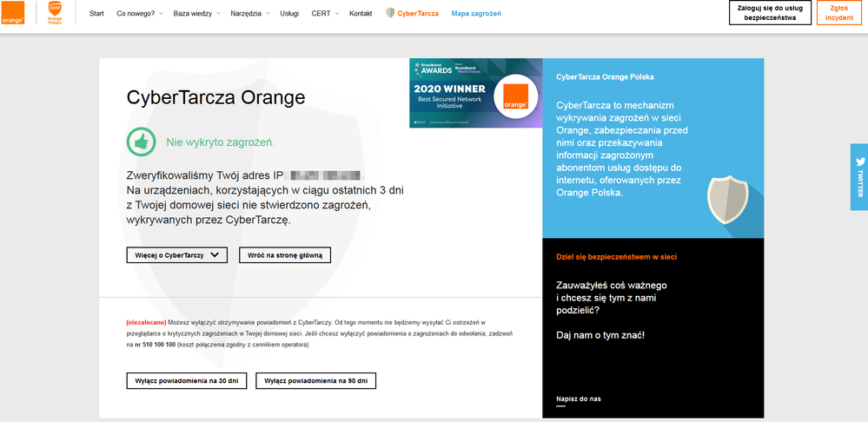Screen dimensions: 868x422
Task: Click Wróć na stronę główną button
Action: pos(285,255)
